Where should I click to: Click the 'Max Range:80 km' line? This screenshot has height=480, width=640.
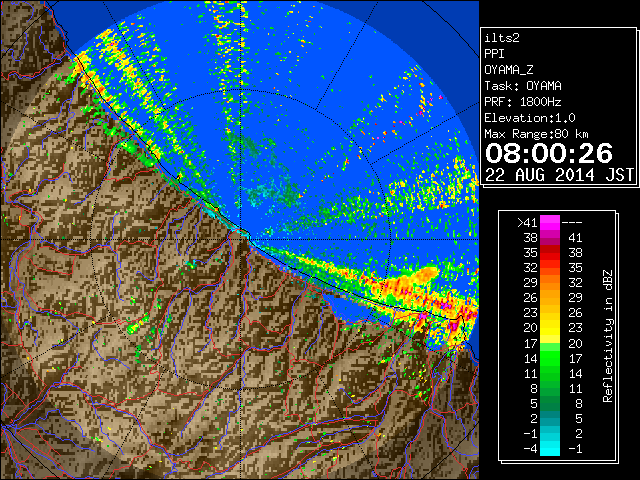pyautogui.click(x=536, y=134)
